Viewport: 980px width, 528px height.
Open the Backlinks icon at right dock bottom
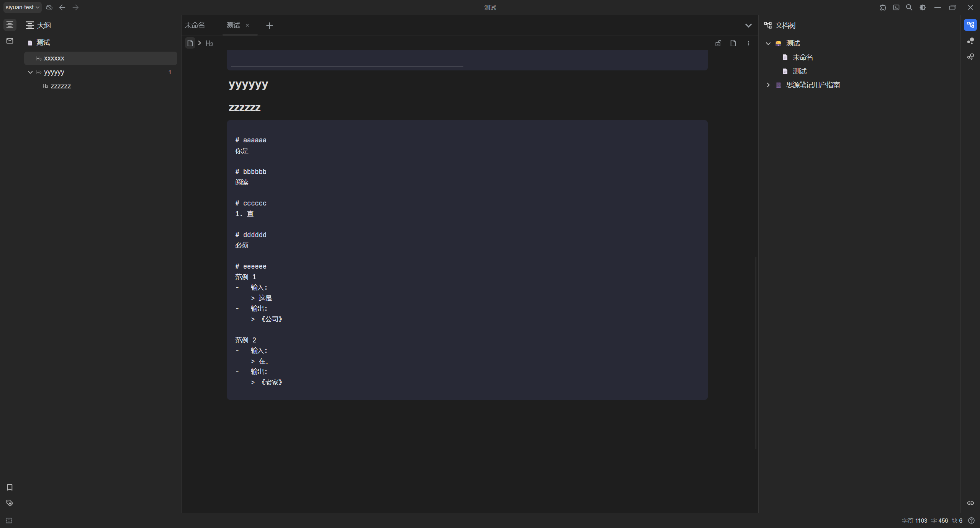click(x=970, y=503)
